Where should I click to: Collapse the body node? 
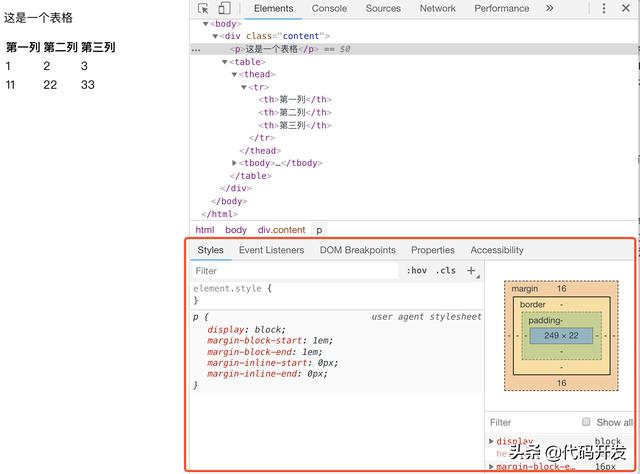206,24
